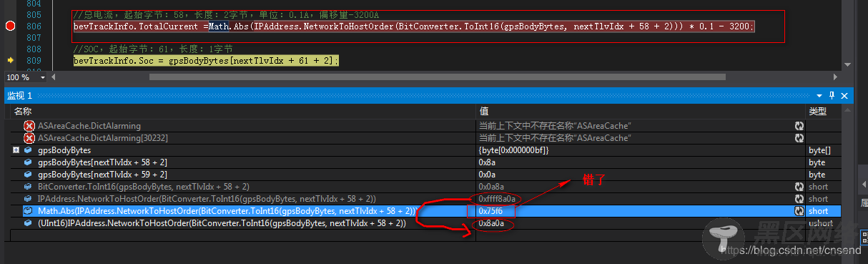Click the 值 column header
Image resolution: width=868 pixels, height=264 pixels.
click(483, 112)
